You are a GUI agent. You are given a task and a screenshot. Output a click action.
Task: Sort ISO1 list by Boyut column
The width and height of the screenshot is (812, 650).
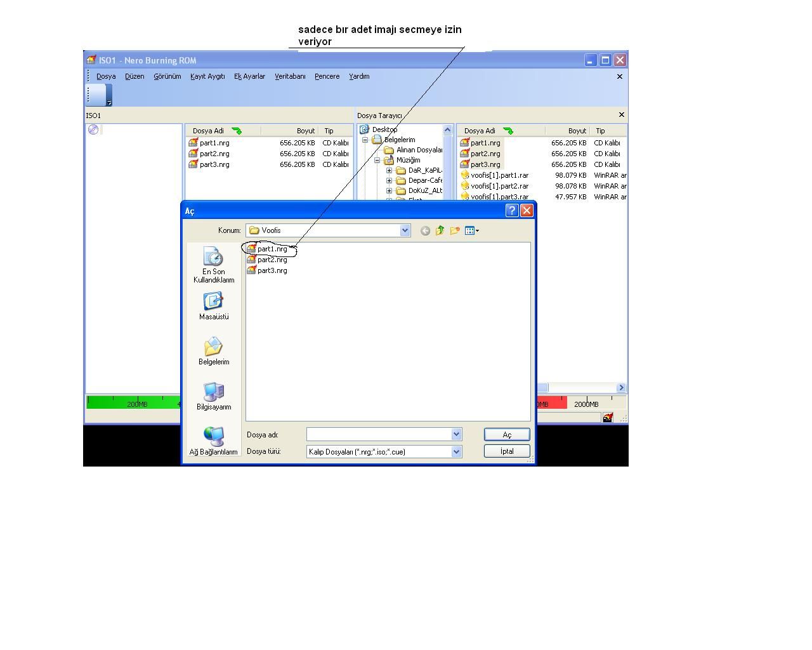pyautogui.click(x=289, y=131)
